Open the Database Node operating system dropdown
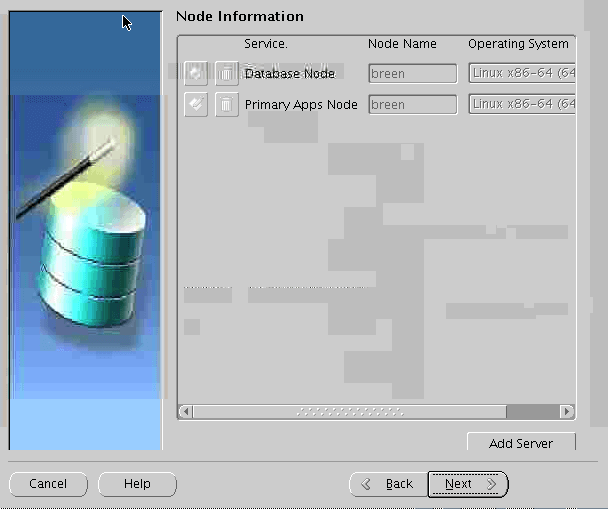The width and height of the screenshot is (608, 509). (x=522, y=73)
